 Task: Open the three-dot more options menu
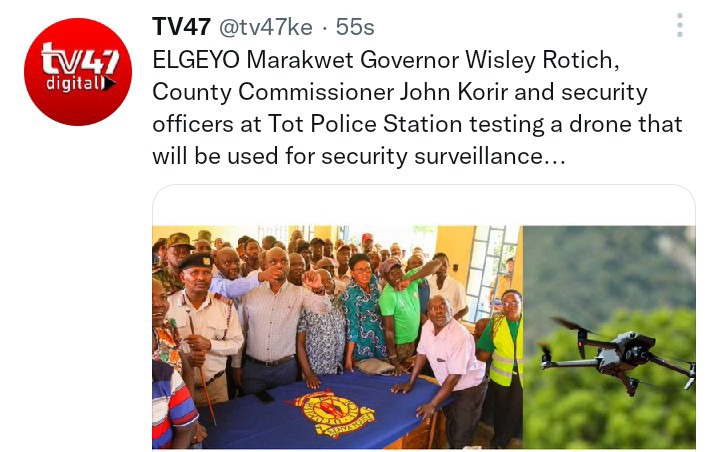(680, 25)
